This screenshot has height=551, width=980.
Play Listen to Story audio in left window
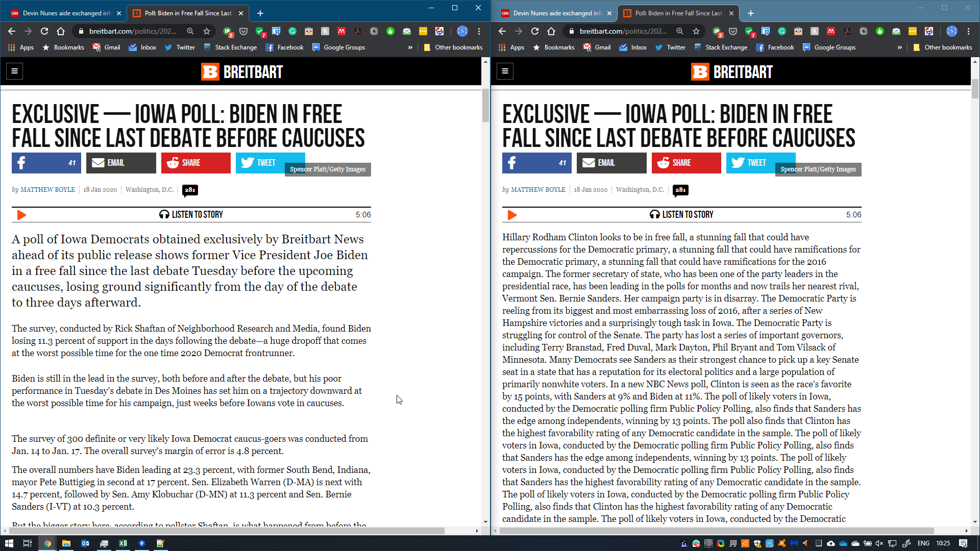pyautogui.click(x=21, y=215)
